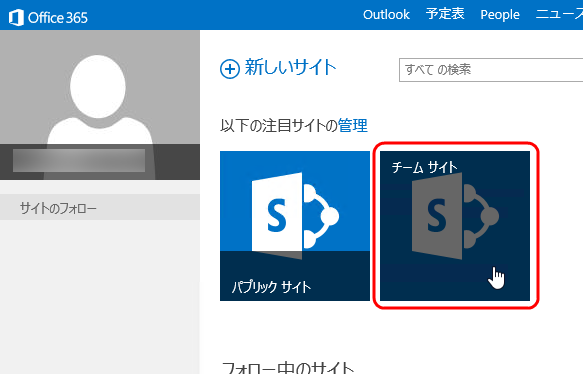Click the 以下の注目サイトの heading text
Image resolution: width=583 pixels, height=374 pixels.
pos(279,126)
